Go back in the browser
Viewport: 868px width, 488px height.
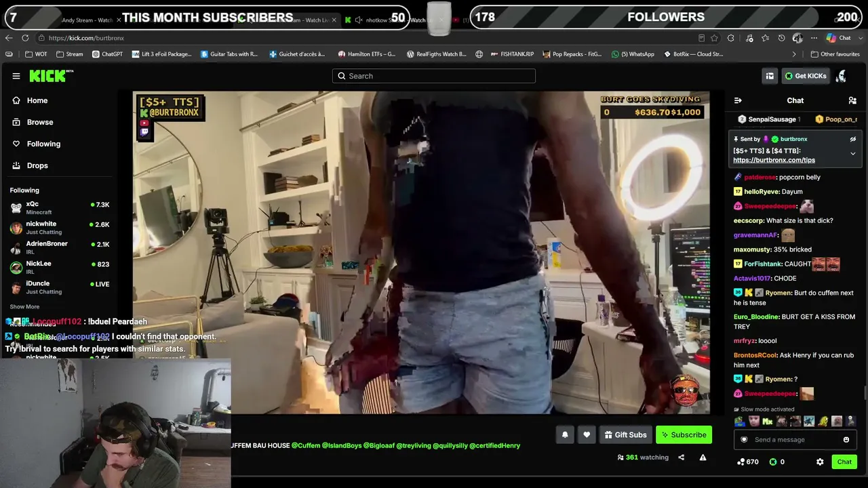click(x=9, y=38)
